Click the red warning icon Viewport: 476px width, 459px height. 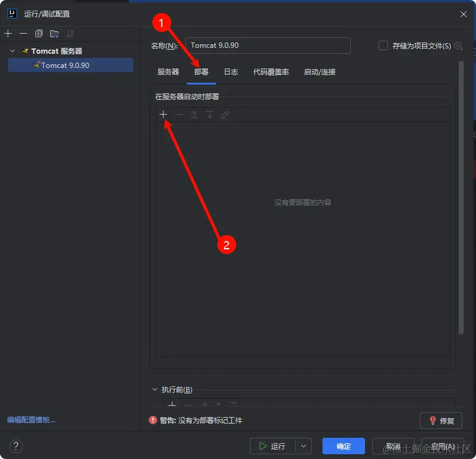point(153,420)
